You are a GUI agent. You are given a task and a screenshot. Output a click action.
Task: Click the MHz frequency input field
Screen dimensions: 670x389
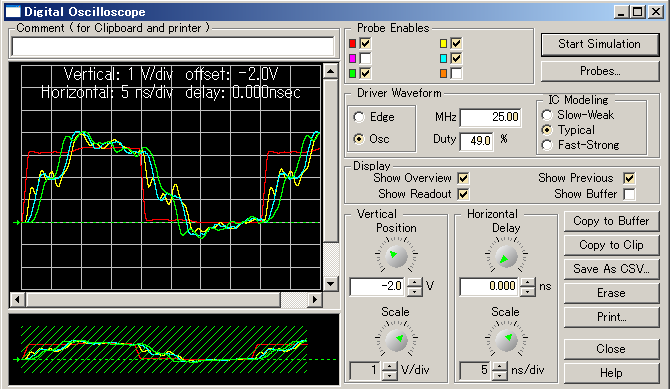pyautogui.click(x=490, y=117)
